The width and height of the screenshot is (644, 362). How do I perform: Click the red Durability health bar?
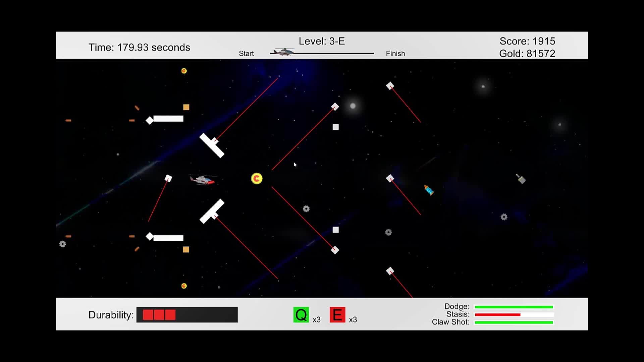159,315
